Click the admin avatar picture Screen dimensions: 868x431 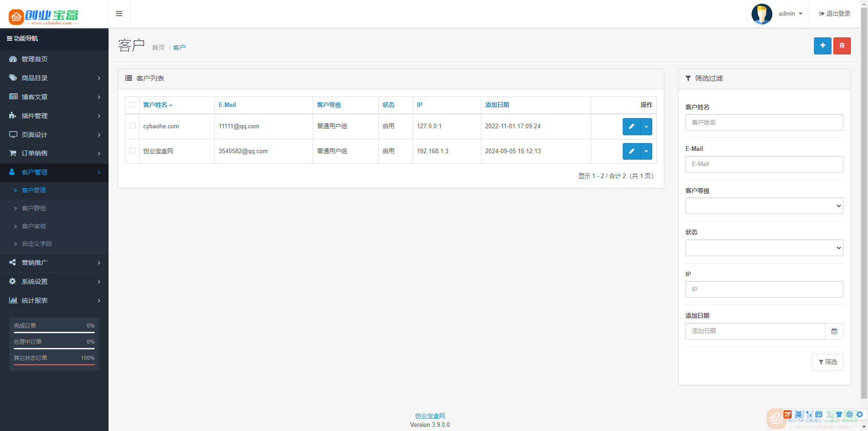762,14
